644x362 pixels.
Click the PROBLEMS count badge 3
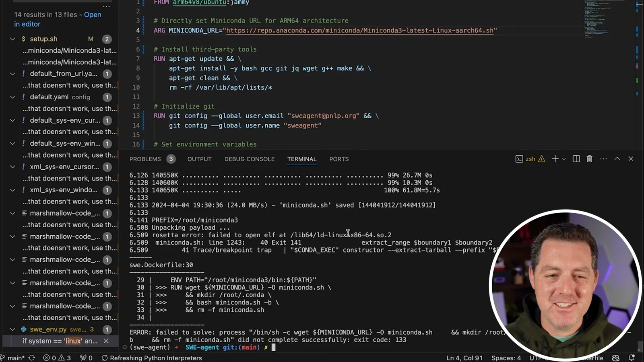point(171,159)
